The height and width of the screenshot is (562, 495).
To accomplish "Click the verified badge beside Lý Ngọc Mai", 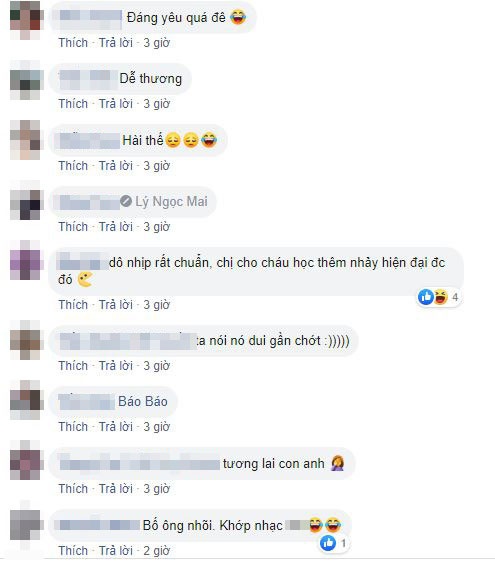I will point(126,201).
